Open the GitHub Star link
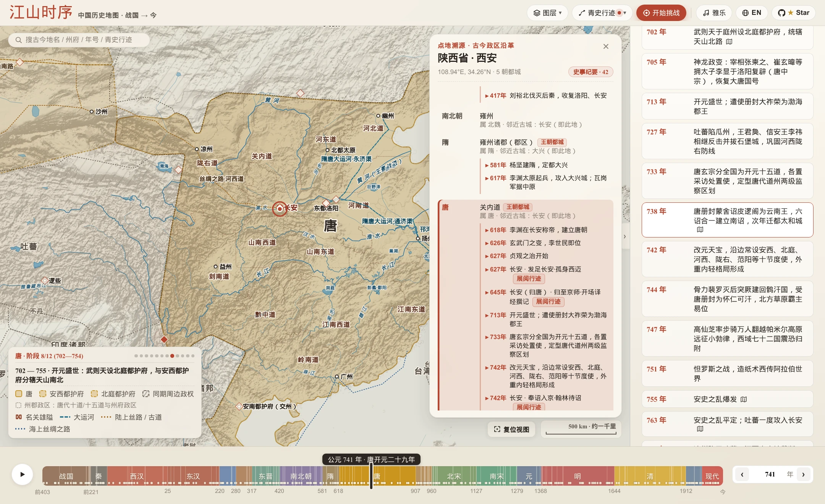The image size is (825, 504). tap(794, 13)
